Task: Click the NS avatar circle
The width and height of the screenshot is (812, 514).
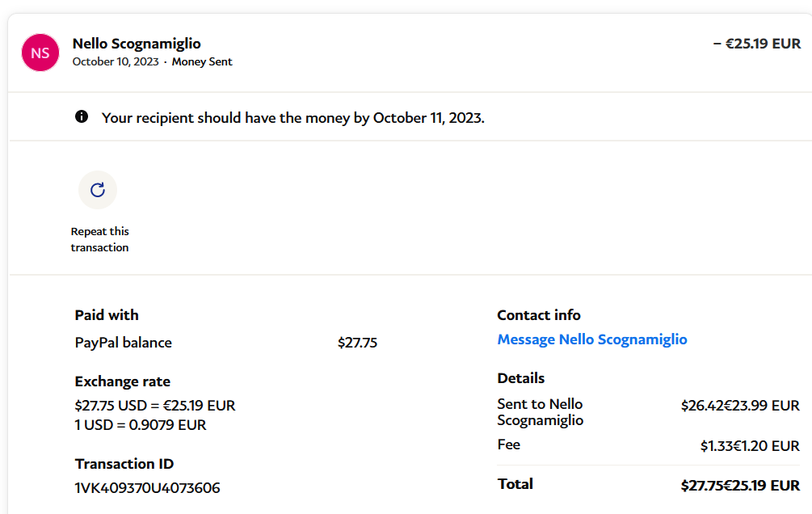Action: tap(40, 53)
